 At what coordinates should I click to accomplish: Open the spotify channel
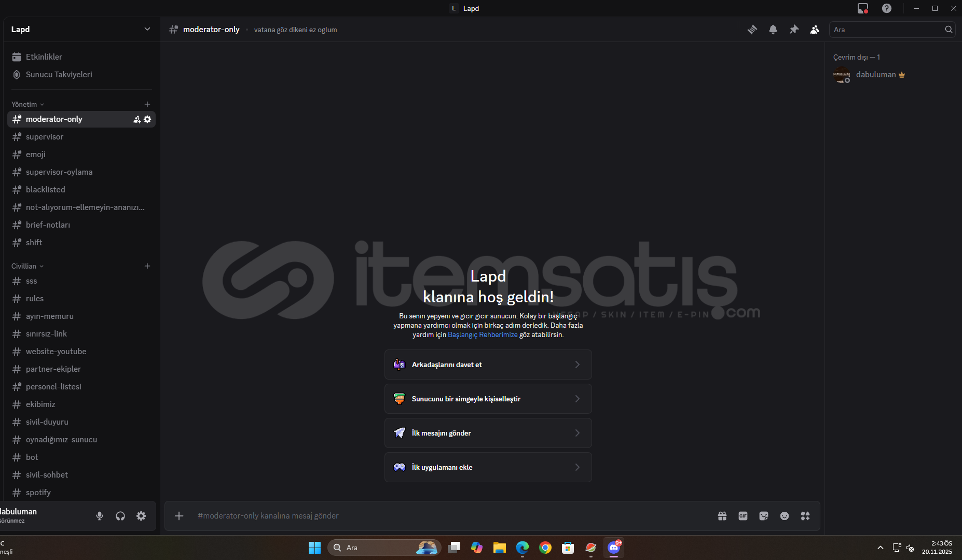81,493
